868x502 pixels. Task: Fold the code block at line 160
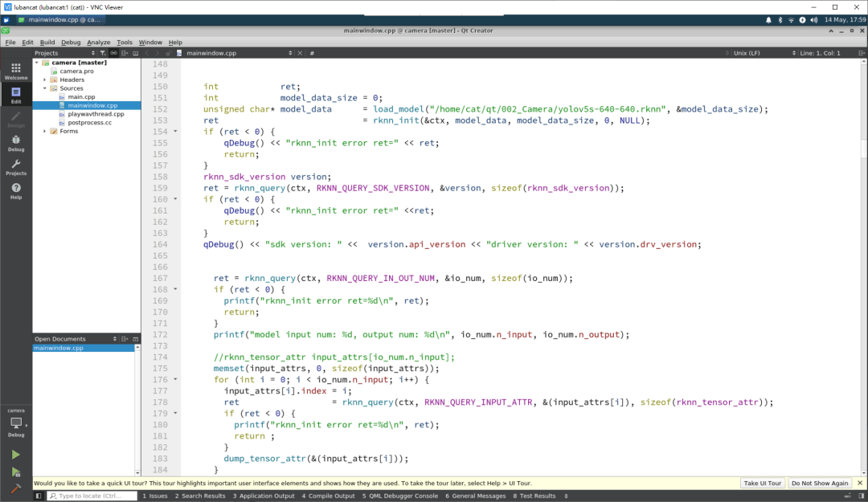(175, 198)
